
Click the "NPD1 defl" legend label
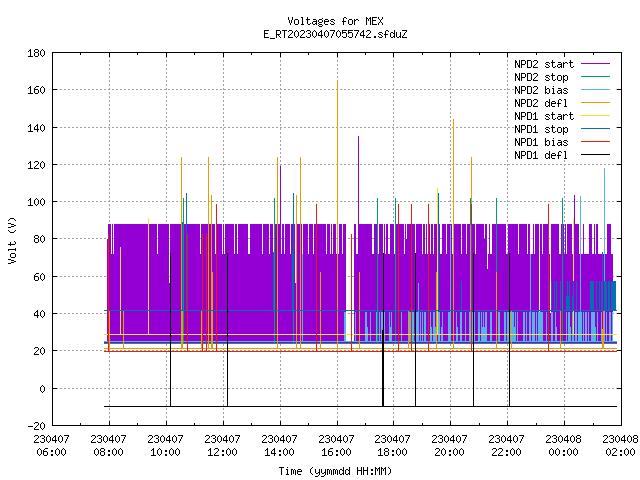(x=541, y=156)
